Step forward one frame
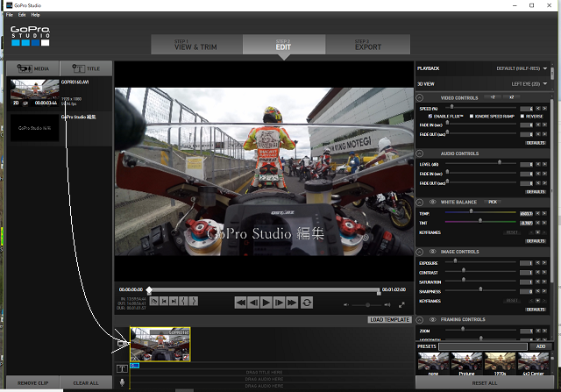The width and height of the screenshot is (561, 392). [x=279, y=303]
